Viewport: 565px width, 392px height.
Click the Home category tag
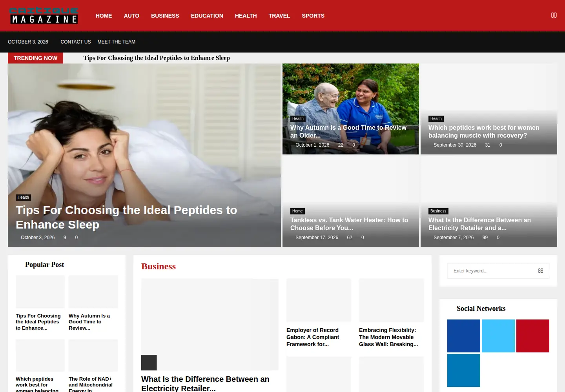pos(297,211)
